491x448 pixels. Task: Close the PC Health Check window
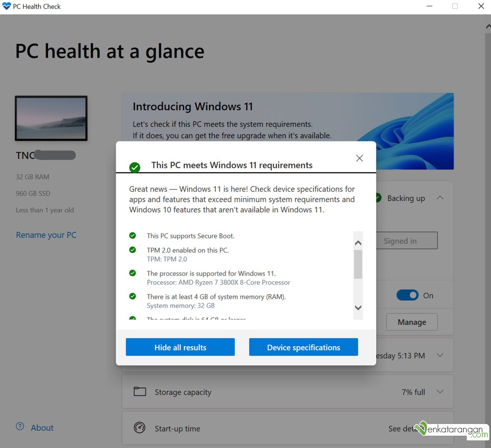[481, 6]
